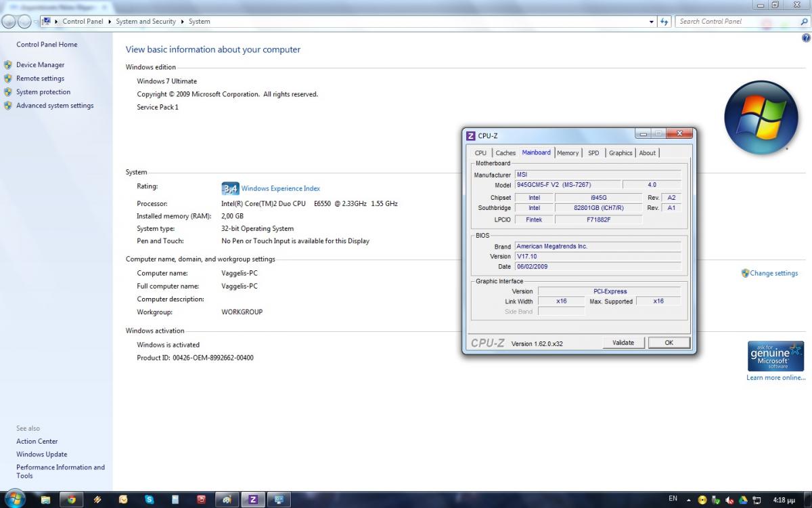Click the LPCIO value F71882F

598,219
